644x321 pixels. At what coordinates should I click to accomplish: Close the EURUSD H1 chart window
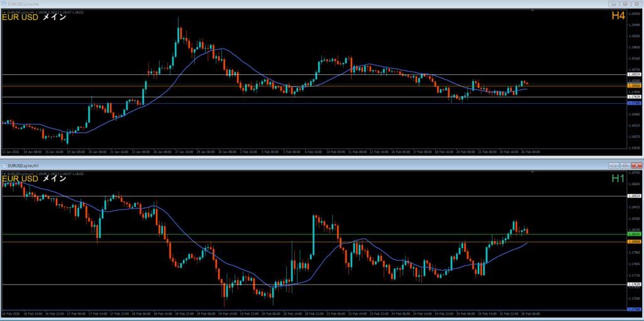(x=636, y=166)
